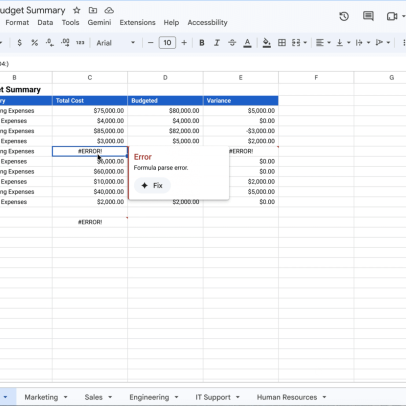406x406 pixels.
Task: Toggle strikethrough formatting
Action: (x=232, y=43)
